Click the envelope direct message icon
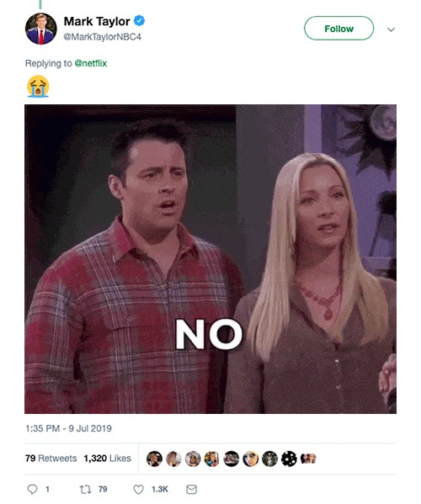The height and width of the screenshot is (504, 421). [x=192, y=489]
